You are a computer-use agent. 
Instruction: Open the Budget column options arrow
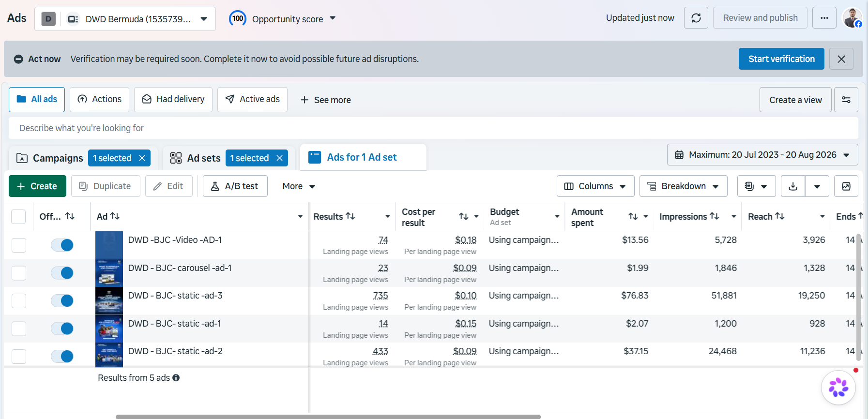click(557, 217)
